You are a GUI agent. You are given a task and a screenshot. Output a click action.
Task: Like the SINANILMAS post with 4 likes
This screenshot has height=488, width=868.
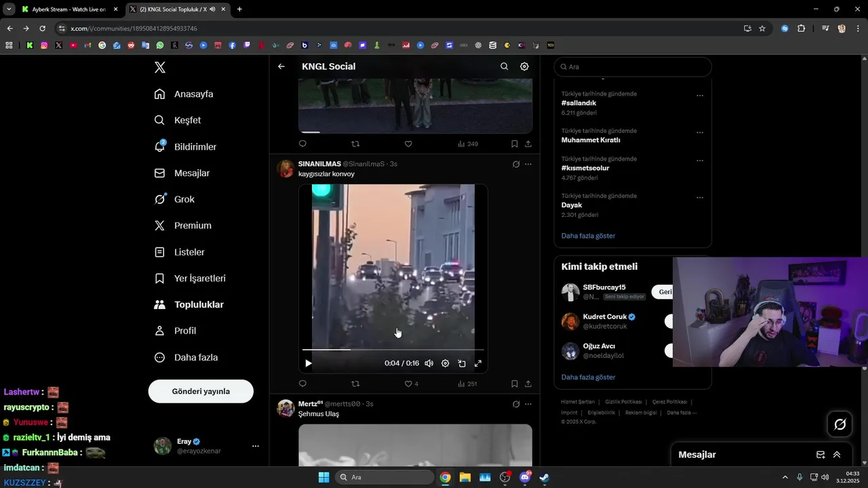point(408,384)
